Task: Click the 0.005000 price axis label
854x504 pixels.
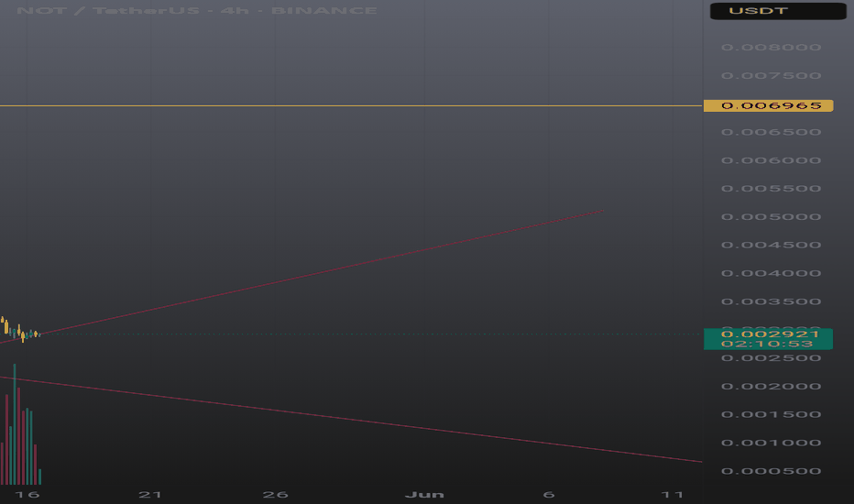Action: tap(772, 217)
